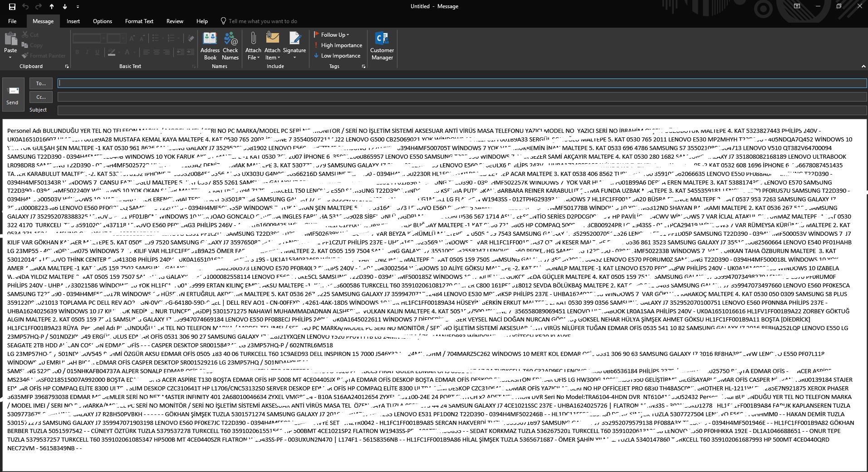Click Clear All Formatting eraser icon
This screenshot has width=868, height=472.
(191, 39)
